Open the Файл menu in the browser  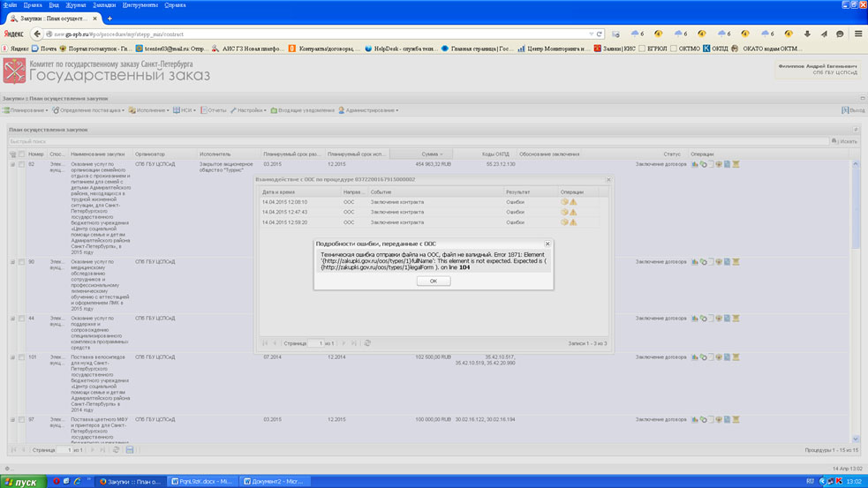pyautogui.click(x=10, y=5)
